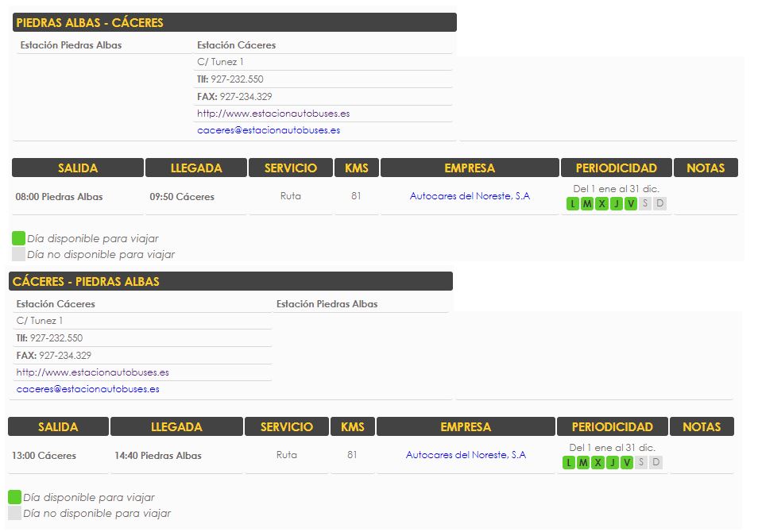The image size is (758, 532).
Task: Click the EMPRESA column header in first table
Action: tap(470, 168)
